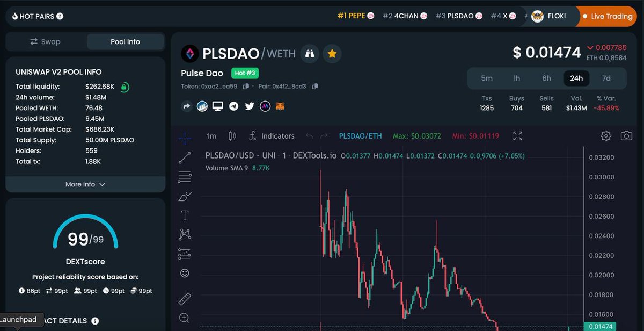
Task: Redo last chart action
Action: (x=324, y=136)
